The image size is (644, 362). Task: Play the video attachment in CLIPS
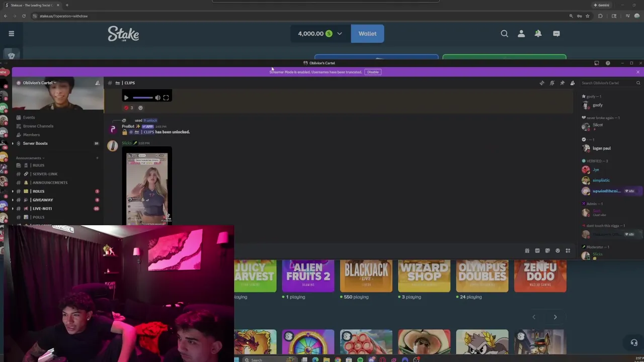point(126,98)
